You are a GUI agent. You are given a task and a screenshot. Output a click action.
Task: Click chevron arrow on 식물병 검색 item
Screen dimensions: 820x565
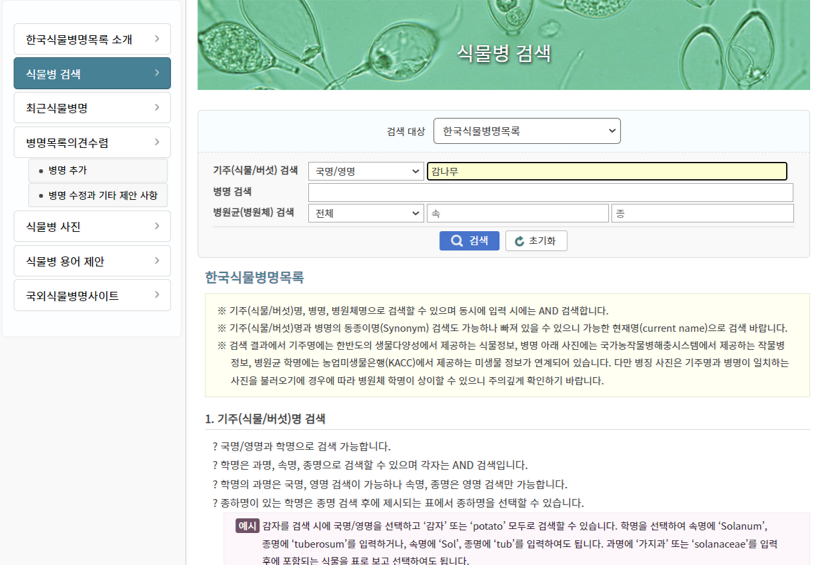coord(157,73)
